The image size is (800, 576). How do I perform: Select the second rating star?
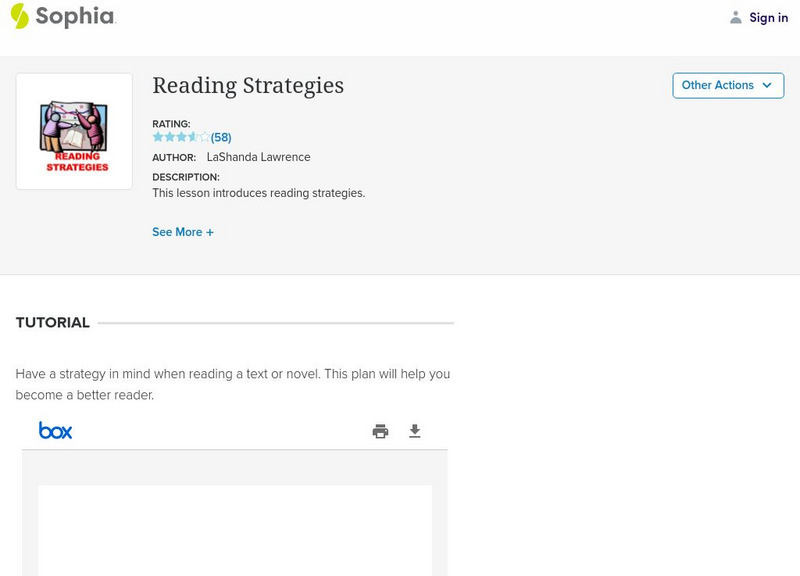169,137
